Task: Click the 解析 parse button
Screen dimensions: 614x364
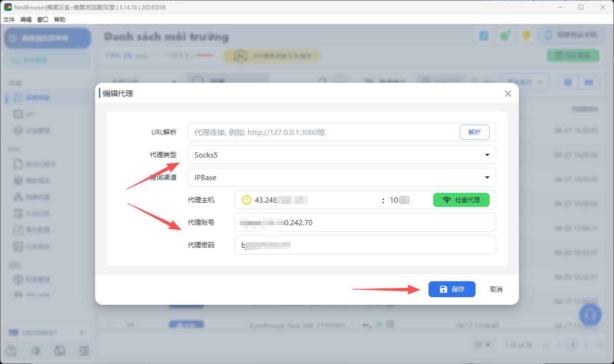Action: click(474, 132)
